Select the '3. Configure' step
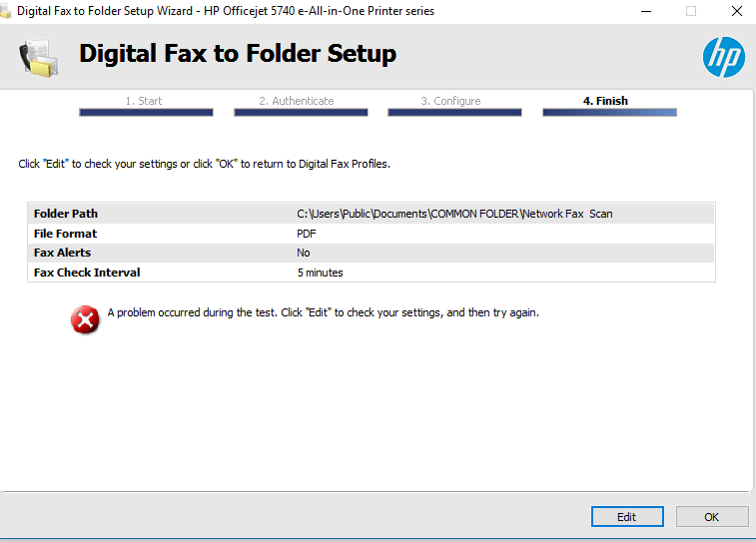Screen dimensions: 756x542 (450, 101)
